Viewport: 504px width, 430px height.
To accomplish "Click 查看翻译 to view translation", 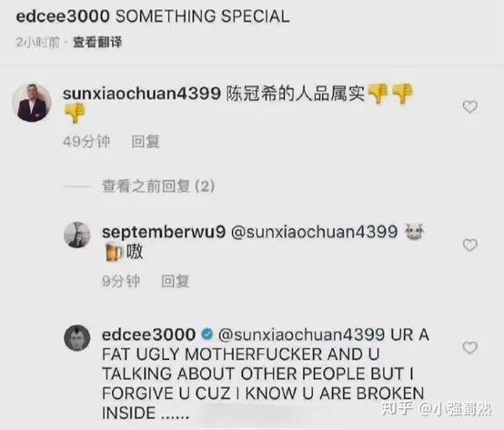I will point(97,42).
